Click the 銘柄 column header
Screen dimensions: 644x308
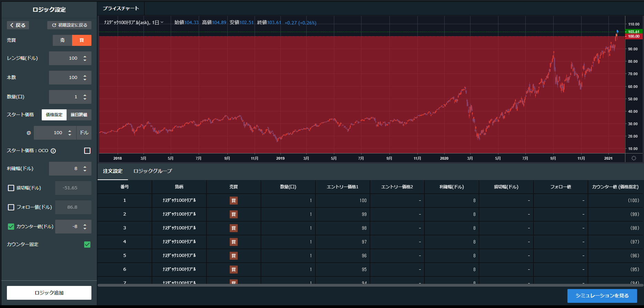179,187
